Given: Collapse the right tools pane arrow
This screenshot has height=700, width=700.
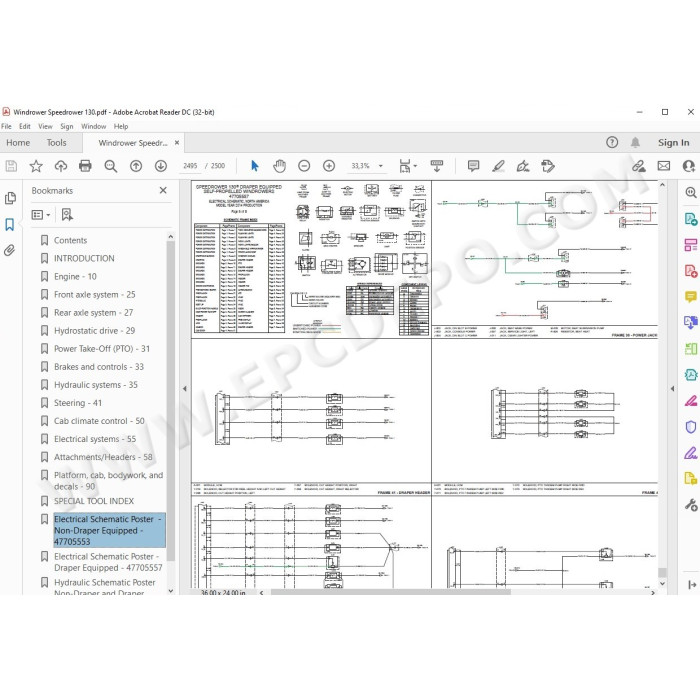Looking at the screenshot, I should point(672,388).
